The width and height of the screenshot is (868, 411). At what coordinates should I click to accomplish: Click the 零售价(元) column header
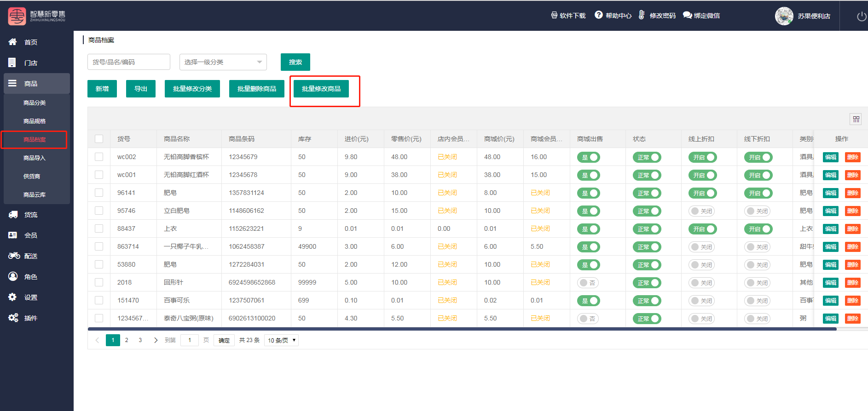coord(406,139)
